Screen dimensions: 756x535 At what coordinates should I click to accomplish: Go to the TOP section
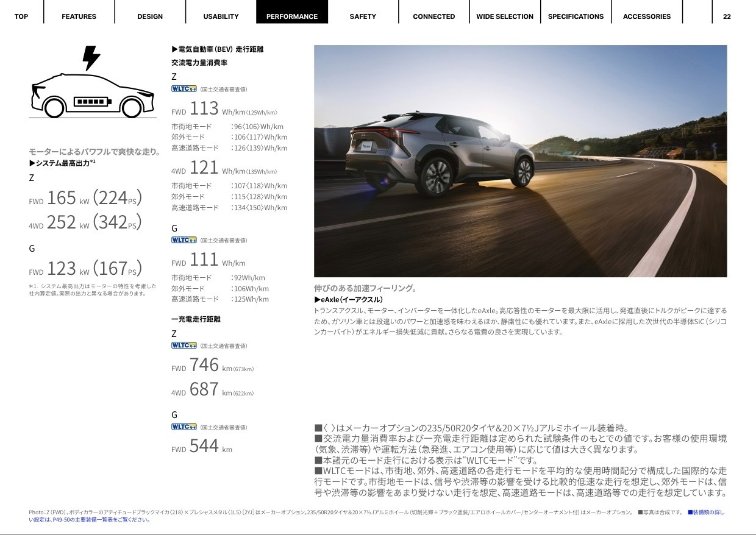21,16
